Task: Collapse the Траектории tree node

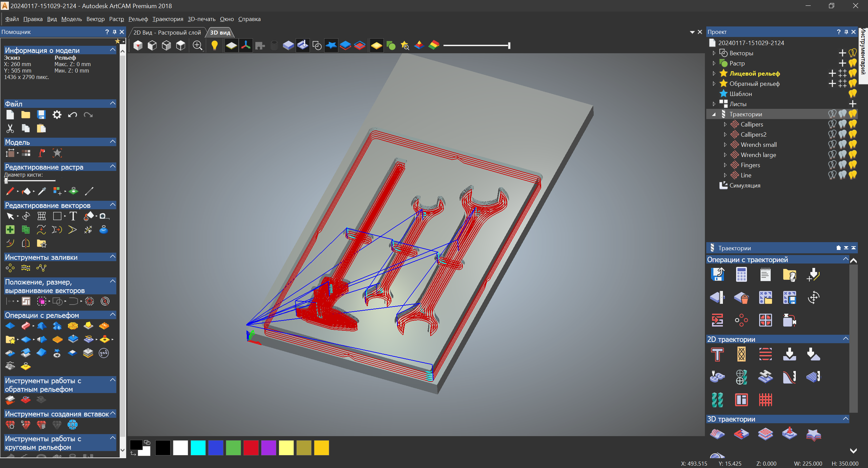Action: tap(714, 114)
